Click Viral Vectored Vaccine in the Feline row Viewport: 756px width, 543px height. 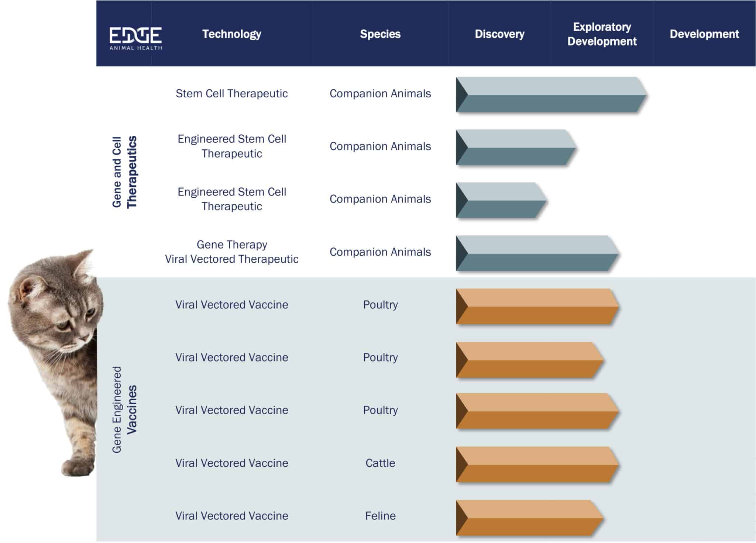tap(231, 516)
